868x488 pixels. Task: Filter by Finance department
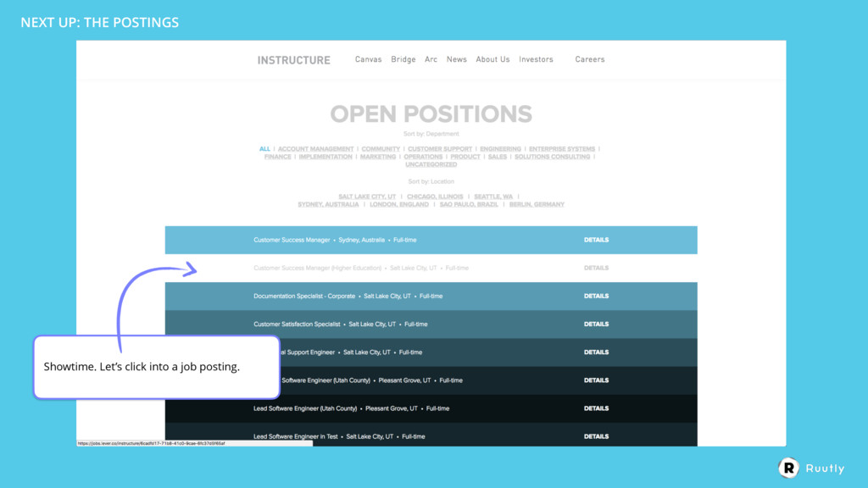tap(277, 157)
